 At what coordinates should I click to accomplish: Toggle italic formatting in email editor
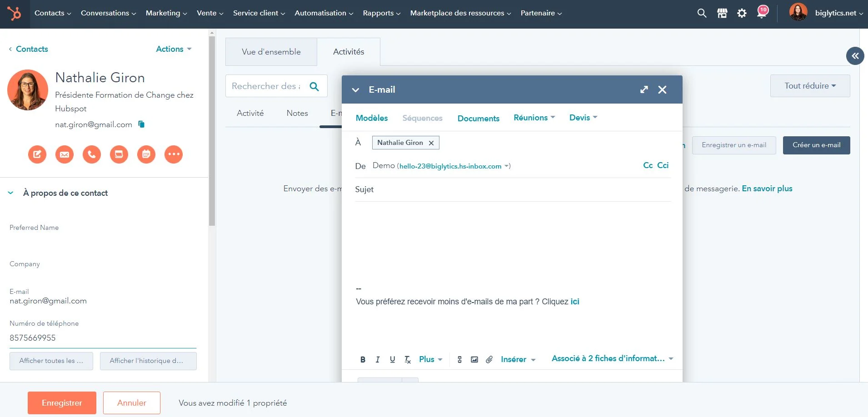(378, 359)
